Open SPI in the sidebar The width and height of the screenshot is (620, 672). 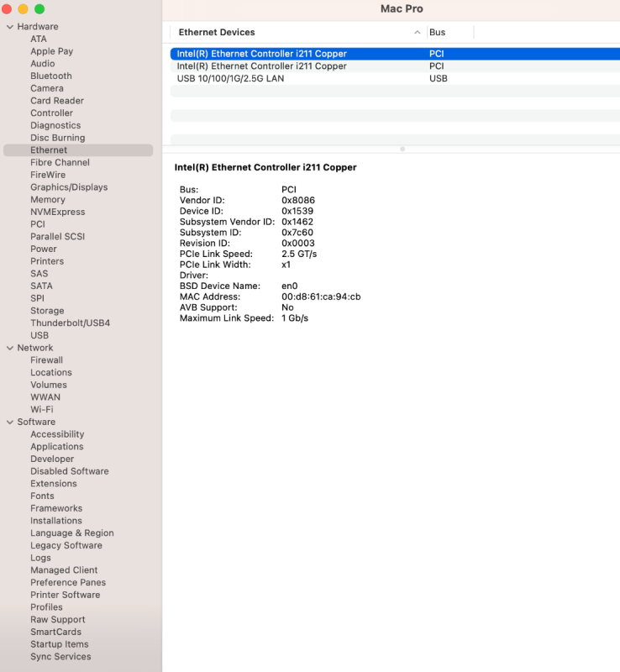[x=37, y=299]
